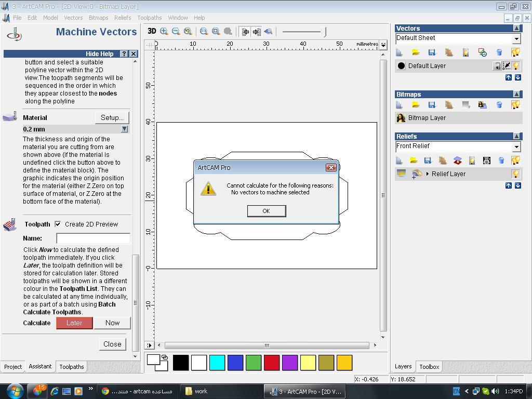Image resolution: width=532 pixels, height=399 pixels.
Task: Expand the Relief Layer triangle
Action: click(x=428, y=174)
